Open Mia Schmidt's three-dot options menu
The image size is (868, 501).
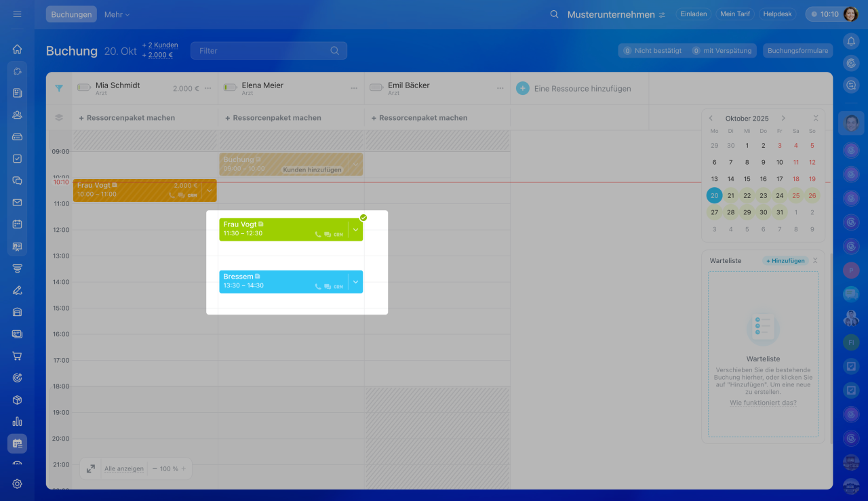point(208,88)
